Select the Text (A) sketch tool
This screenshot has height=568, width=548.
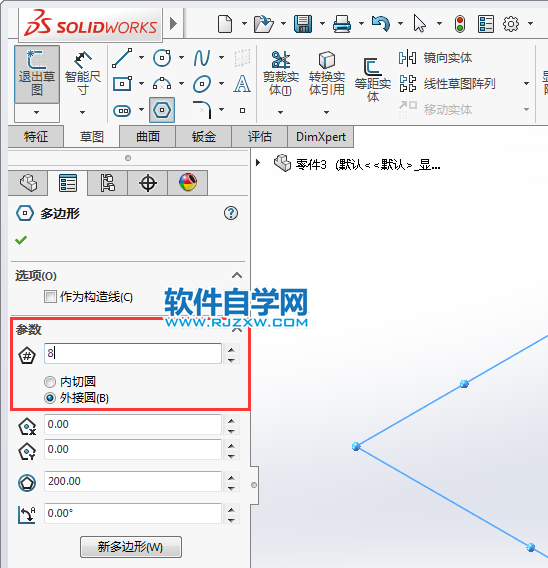(242, 84)
